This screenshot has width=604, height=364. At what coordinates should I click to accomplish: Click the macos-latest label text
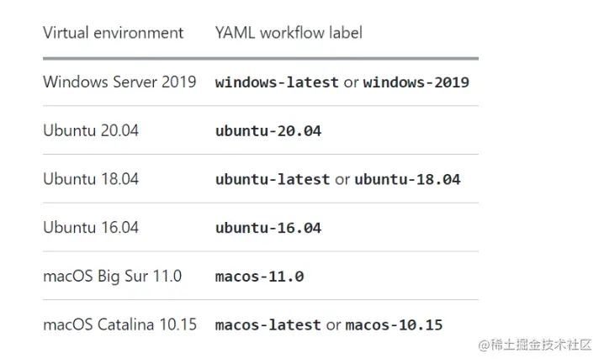pos(268,324)
